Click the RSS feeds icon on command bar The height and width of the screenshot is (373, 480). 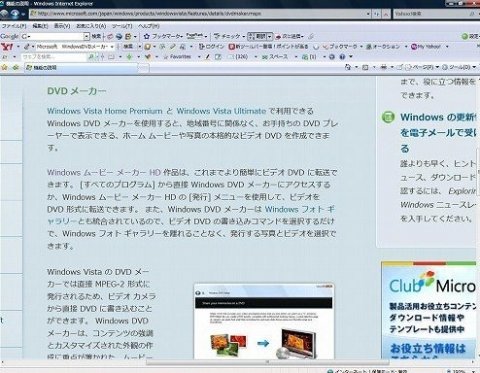[x=365, y=67]
